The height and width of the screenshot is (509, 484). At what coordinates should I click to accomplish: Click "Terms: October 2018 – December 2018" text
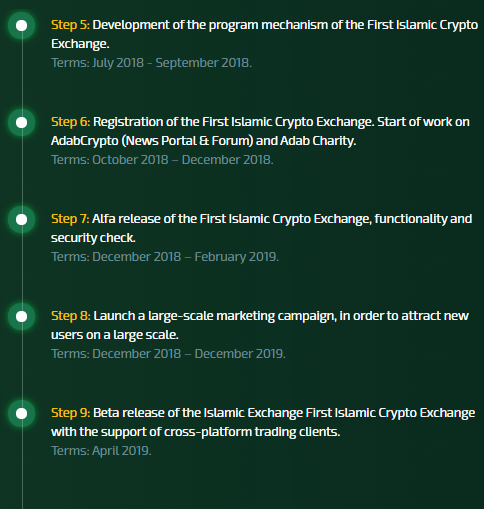coord(162,160)
